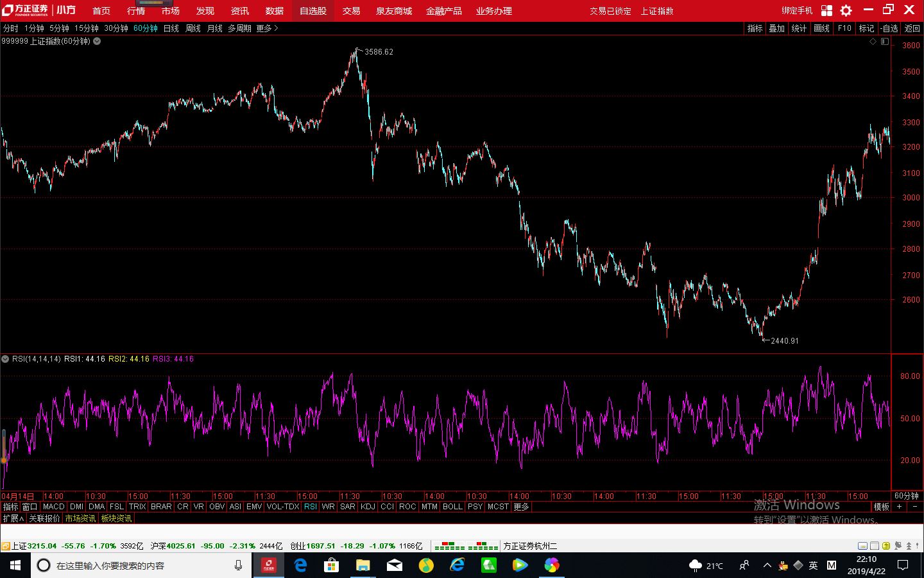Click the index bar icon before 上证

point(6,546)
